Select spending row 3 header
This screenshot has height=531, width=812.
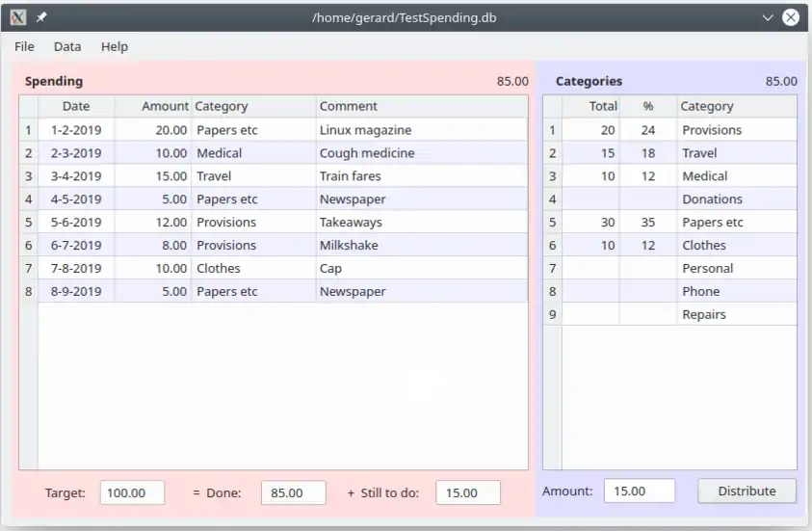point(28,176)
